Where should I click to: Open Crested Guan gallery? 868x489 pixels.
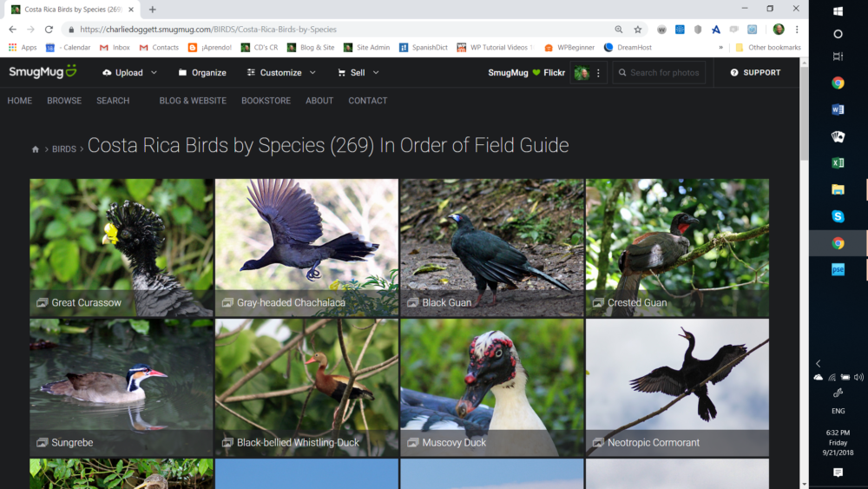click(x=678, y=248)
